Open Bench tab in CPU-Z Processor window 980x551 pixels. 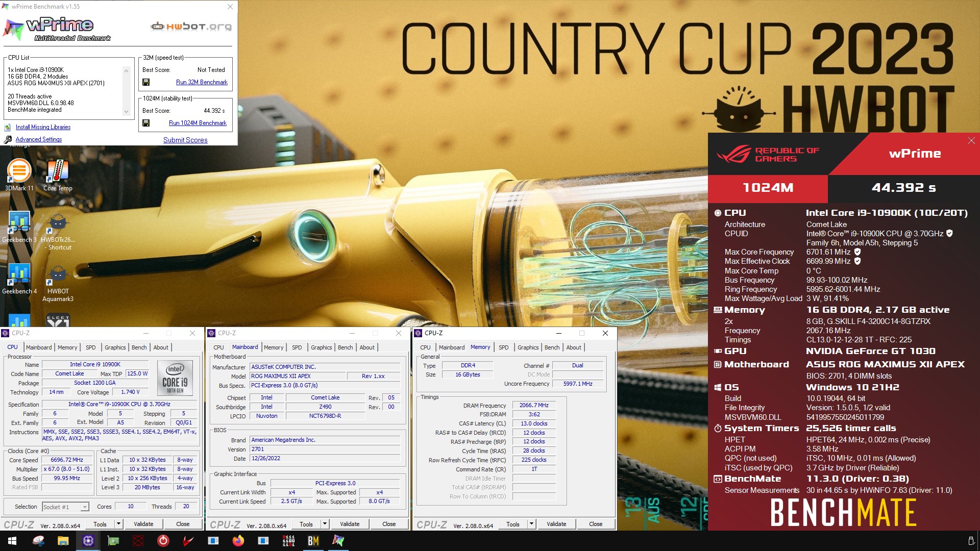(x=139, y=347)
